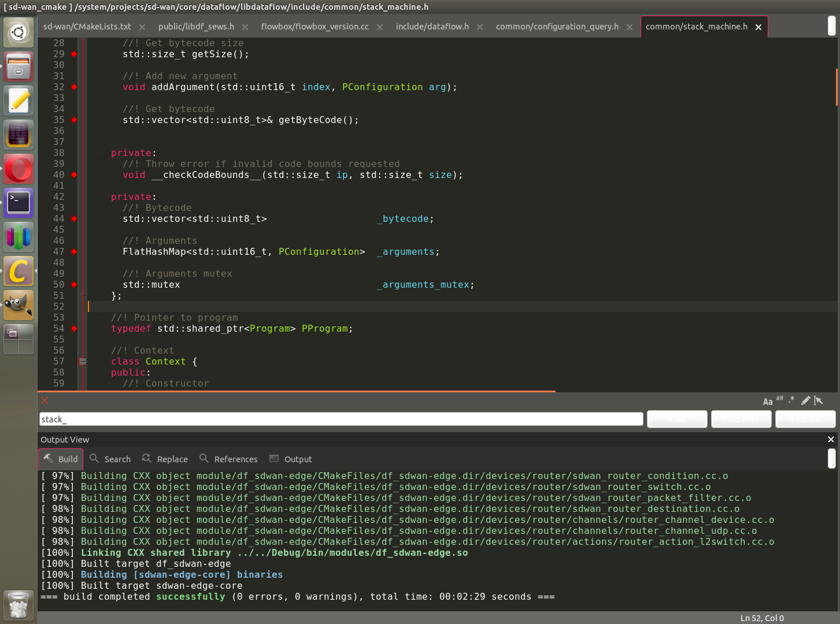Click the pencil edit icon in the find bar
Image resolution: width=840 pixels, height=624 pixels.
click(x=806, y=400)
